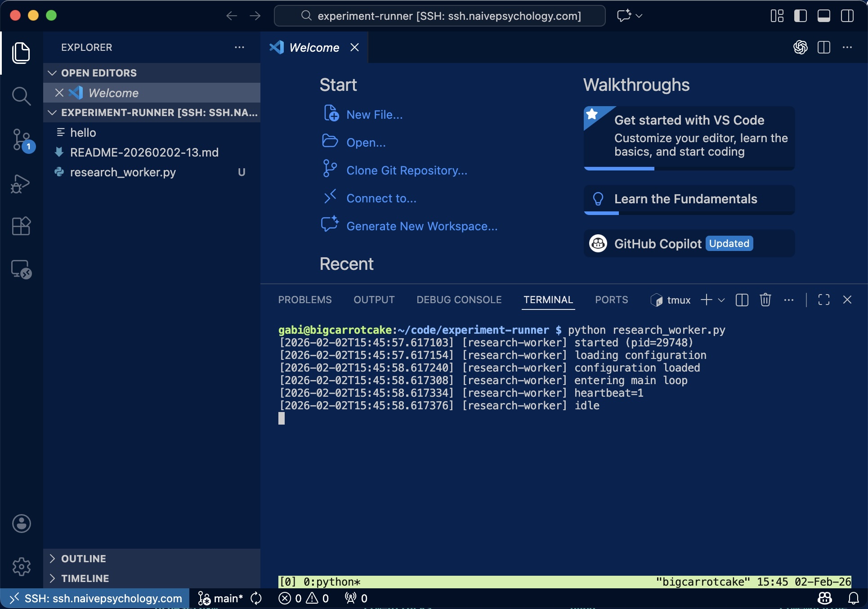Open the Extensions view
868x609 pixels.
pyautogui.click(x=21, y=226)
